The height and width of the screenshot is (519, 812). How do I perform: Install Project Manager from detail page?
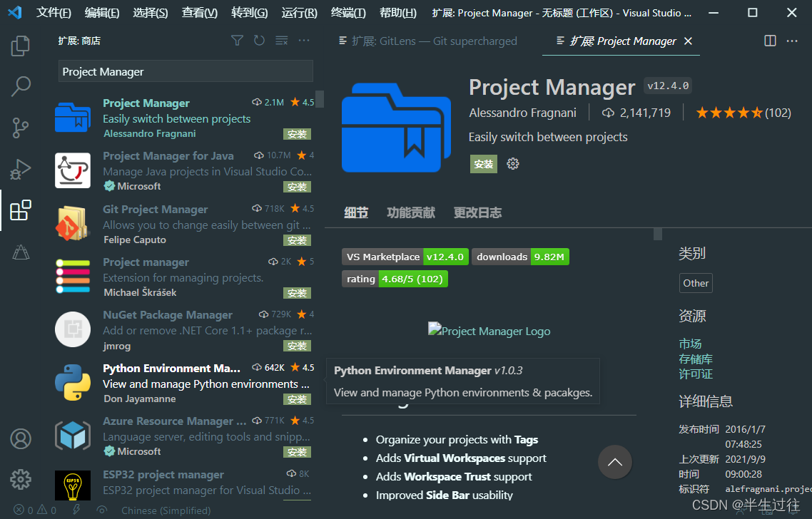(483, 164)
